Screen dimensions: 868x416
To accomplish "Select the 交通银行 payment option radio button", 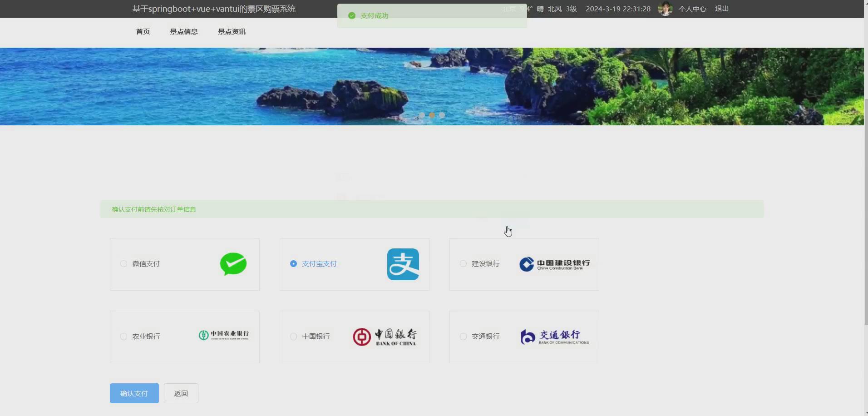I will 463,336.
